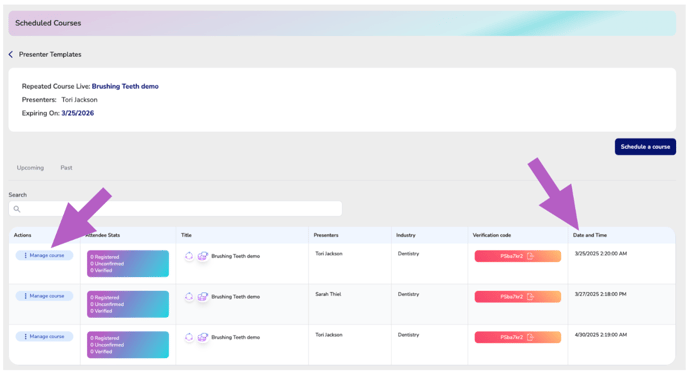This screenshot has width=688, height=375.
Task: Open Manage course menu for Sarah Thiel's course
Action: [x=44, y=296]
